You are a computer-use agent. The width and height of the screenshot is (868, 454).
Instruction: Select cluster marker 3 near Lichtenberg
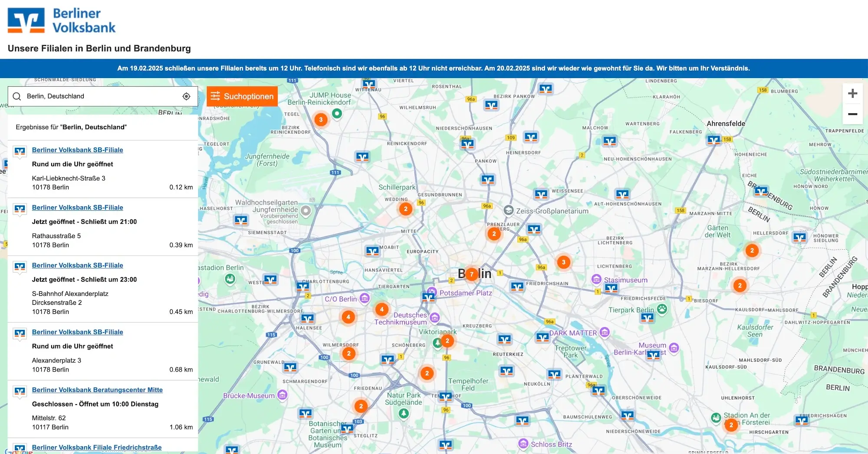[564, 262]
